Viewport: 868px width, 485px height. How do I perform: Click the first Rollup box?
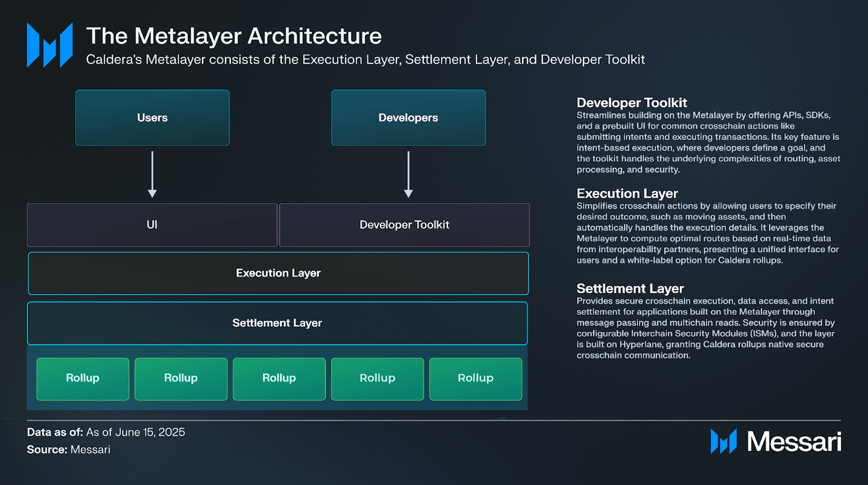click(x=83, y=378)
